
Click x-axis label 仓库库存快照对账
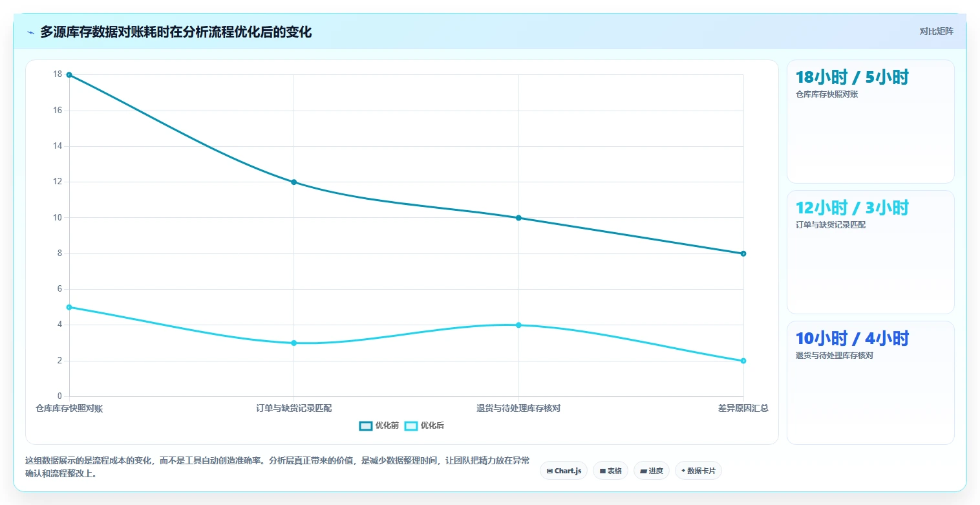point(69,408)
